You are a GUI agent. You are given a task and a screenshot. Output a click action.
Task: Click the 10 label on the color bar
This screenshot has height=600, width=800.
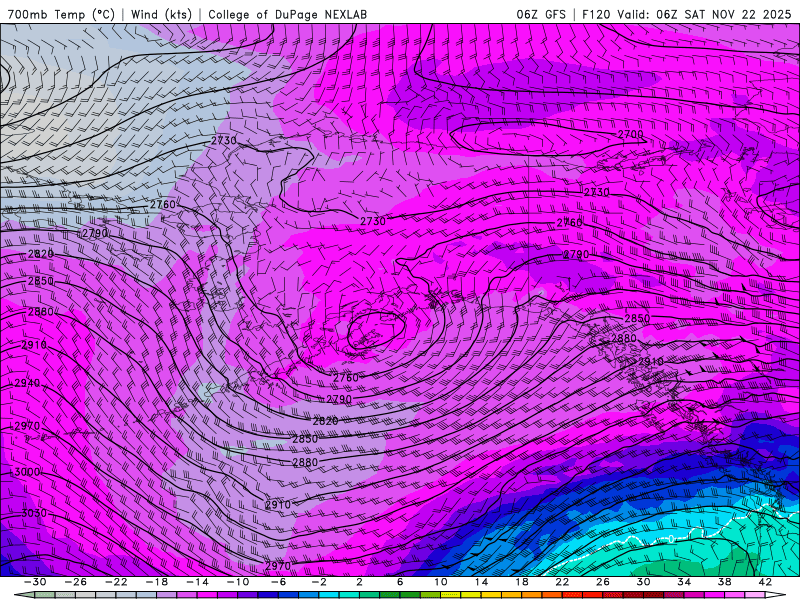[441, 582]
